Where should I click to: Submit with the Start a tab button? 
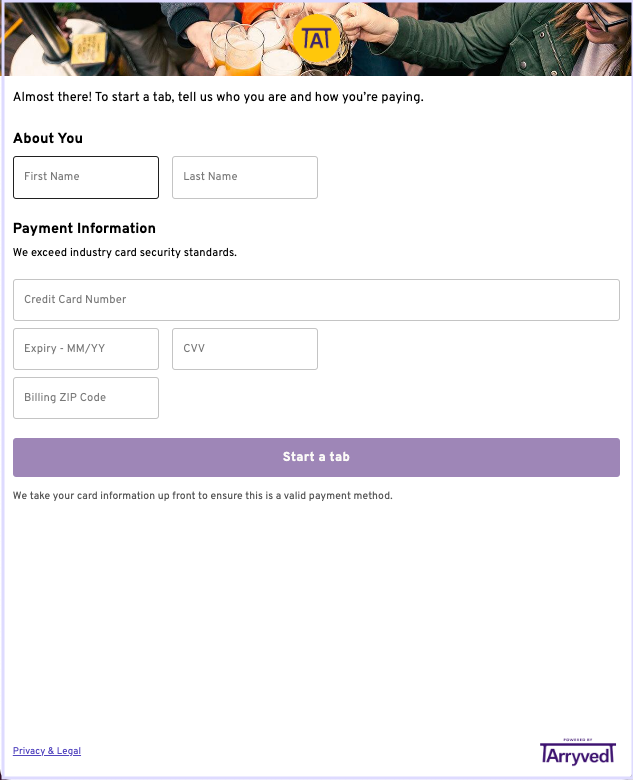click(316, 458)
